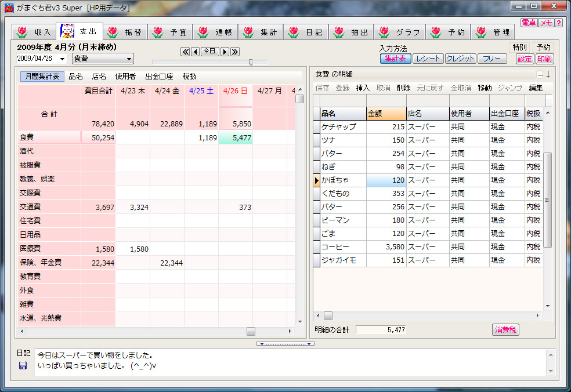Click the 今日 today button
The width and height of the screenshot is (571, 392).
click(209, 52)
